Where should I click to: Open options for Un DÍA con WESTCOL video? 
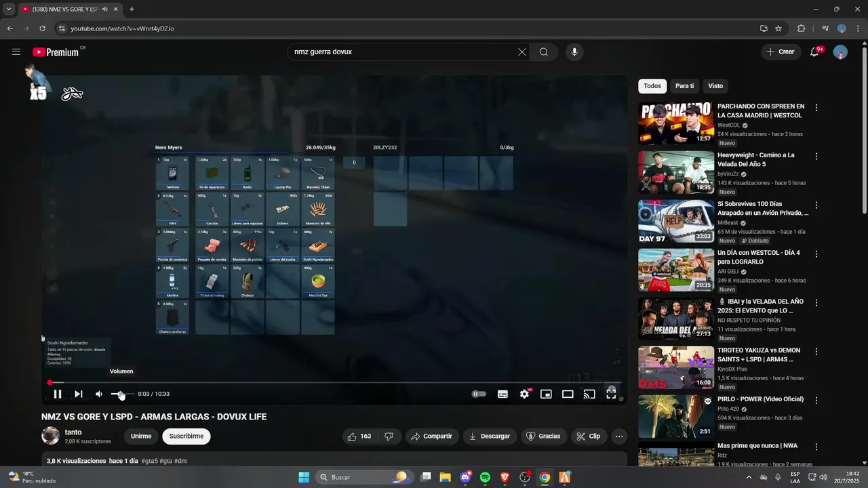816,254
